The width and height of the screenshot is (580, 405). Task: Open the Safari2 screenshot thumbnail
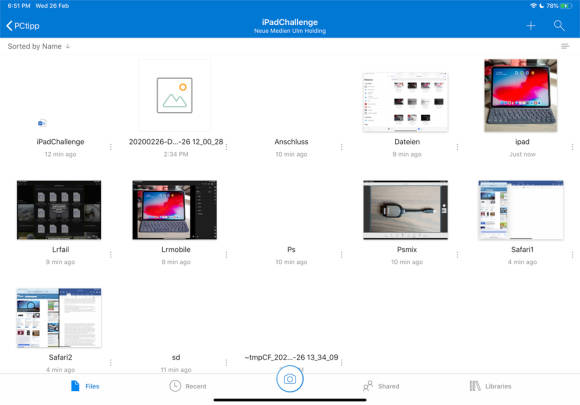coord(59,318)
